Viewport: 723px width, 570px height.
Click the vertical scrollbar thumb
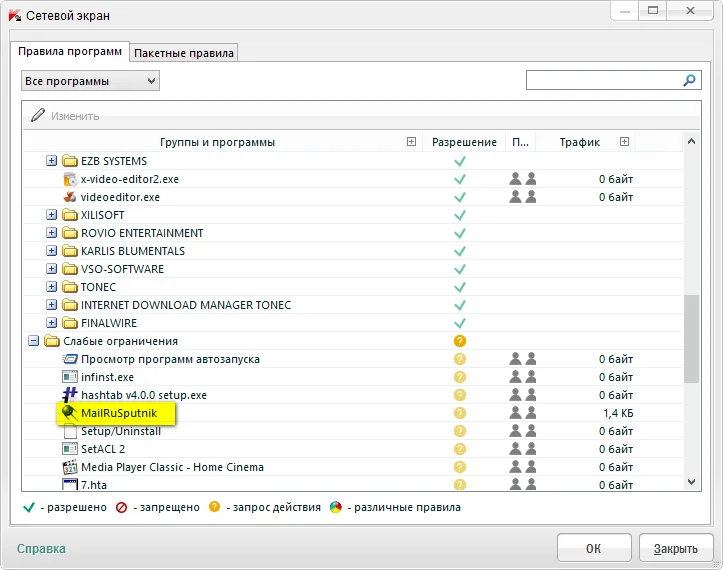point(691,339)
